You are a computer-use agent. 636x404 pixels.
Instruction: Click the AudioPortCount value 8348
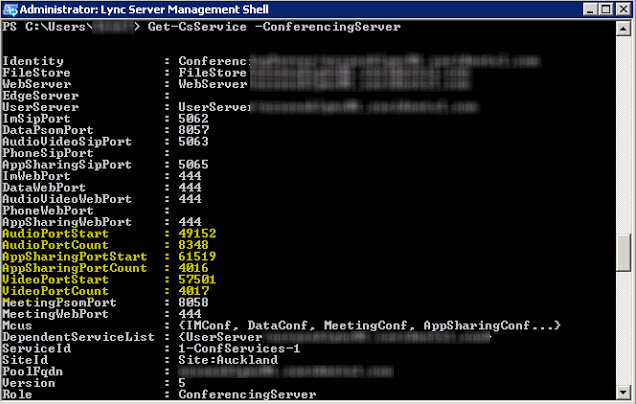(193, 245)
